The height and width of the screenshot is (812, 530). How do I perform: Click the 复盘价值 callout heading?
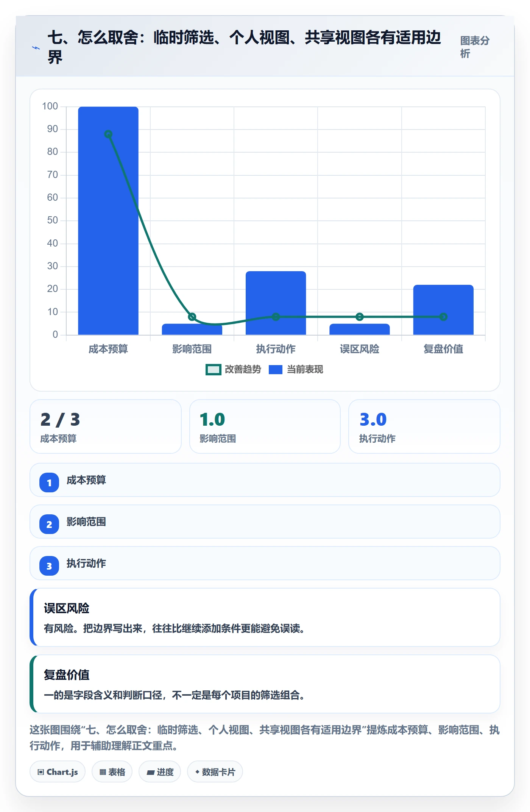pyautogui.click(x=67, y=675)
